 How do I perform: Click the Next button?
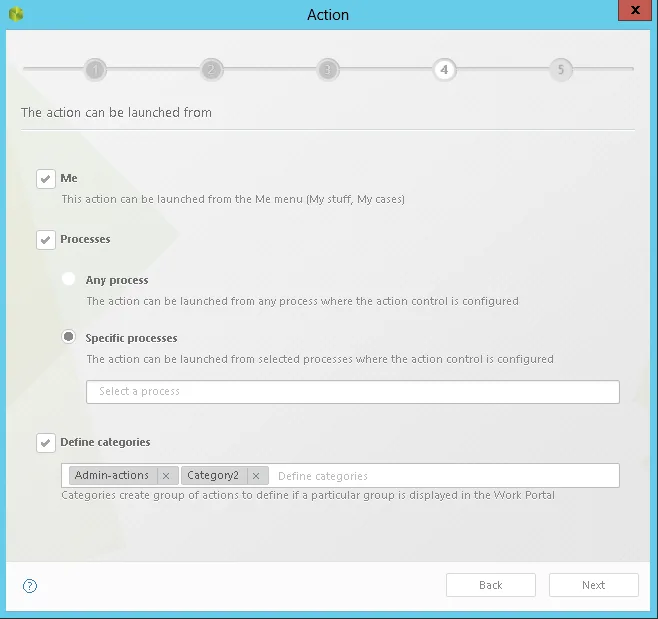(593, 585)
